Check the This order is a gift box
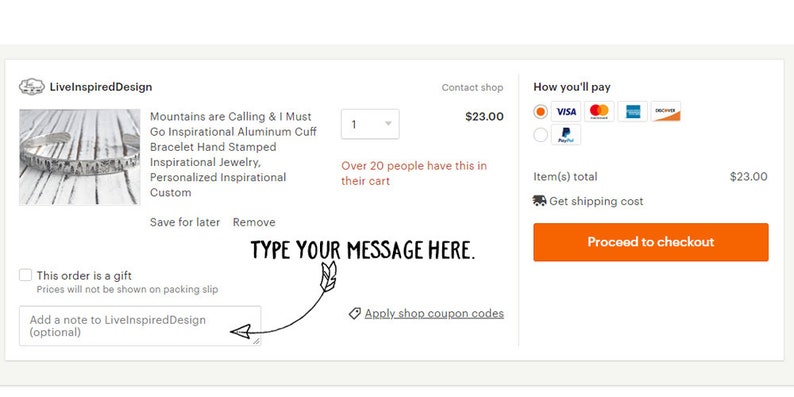This screenshot has width=794, height=397. 25,275
